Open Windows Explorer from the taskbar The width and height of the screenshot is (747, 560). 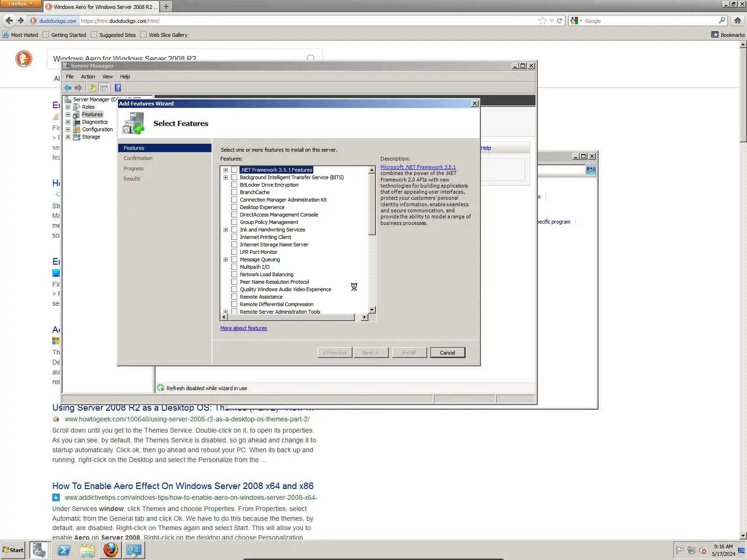pyautogui.click(x=87, y=551)
